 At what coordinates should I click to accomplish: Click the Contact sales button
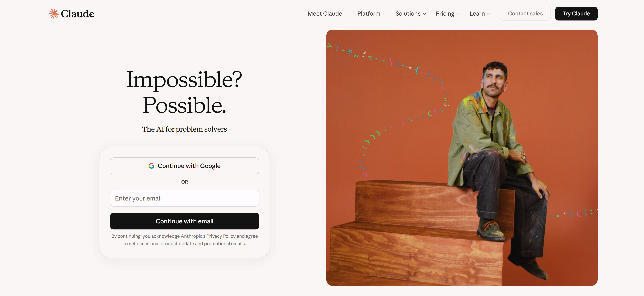click(x=525, y=14)
